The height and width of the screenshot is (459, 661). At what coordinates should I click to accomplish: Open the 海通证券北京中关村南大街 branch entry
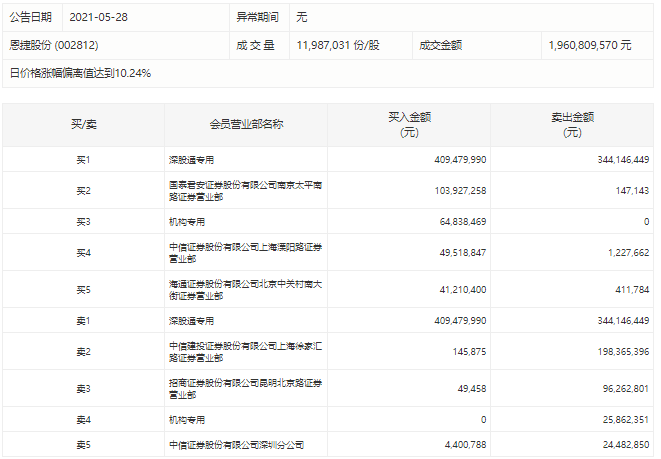click(246, 289)
